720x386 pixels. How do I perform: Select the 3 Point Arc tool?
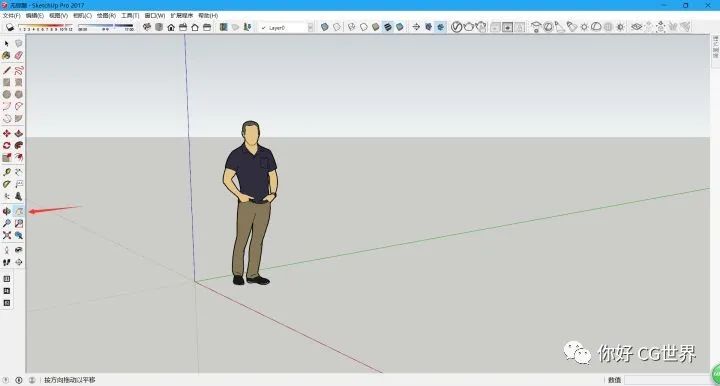click(x=6, y=118)
